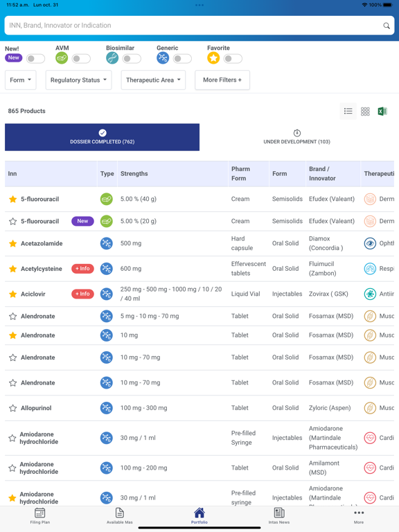Enable the Biosimilar filter switch
The width and height of the screenshot is (399, 532).
coord(132,59)
